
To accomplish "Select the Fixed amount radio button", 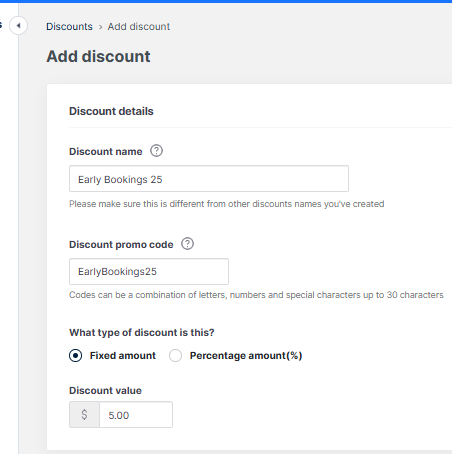I will tap(75, 356).
